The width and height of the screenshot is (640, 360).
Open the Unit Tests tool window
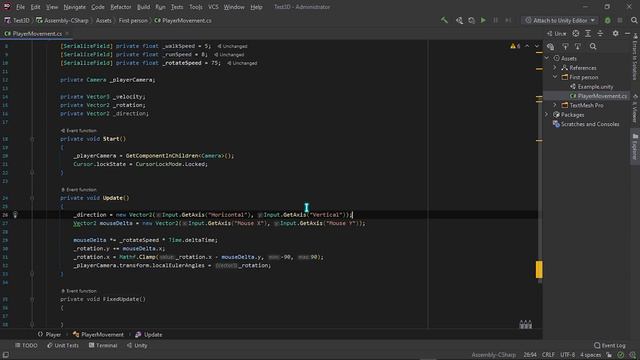pos(63,345)
